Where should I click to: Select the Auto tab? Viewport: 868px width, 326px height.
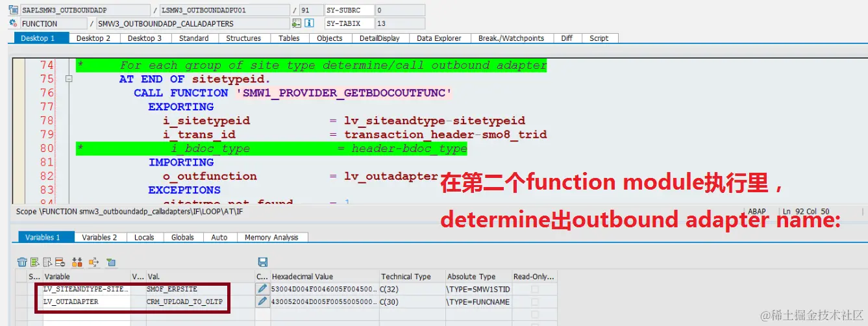click(x=219, y=238)
